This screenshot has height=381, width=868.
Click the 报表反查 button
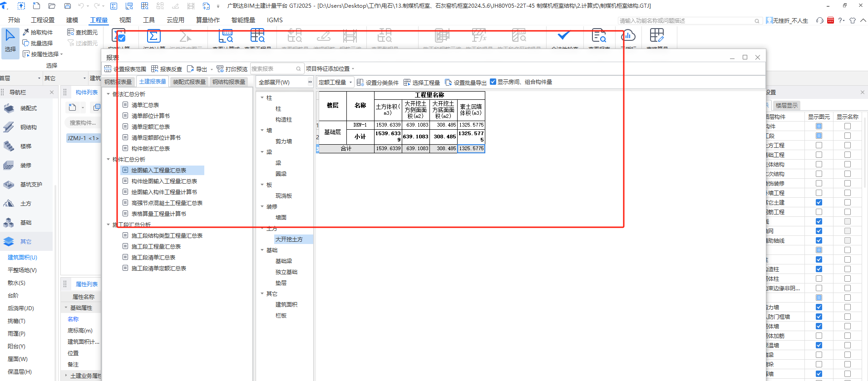click(167, 69)
